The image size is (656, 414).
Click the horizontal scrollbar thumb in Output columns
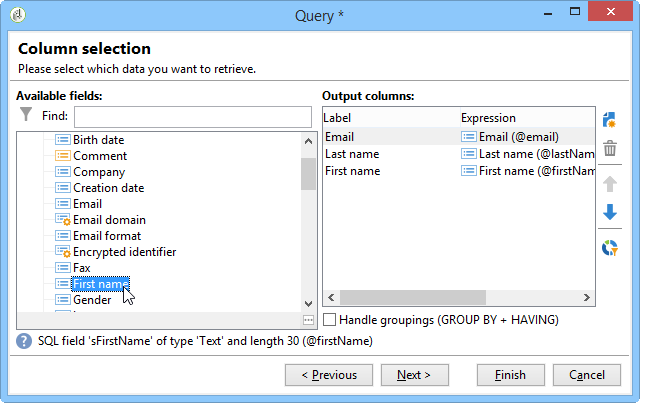[x=413, y=297]
